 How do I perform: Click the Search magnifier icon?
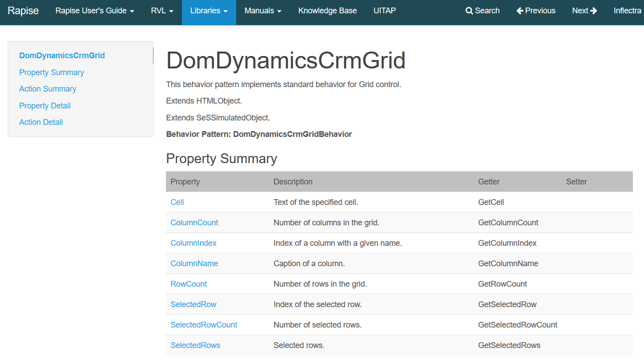point(469,11)
